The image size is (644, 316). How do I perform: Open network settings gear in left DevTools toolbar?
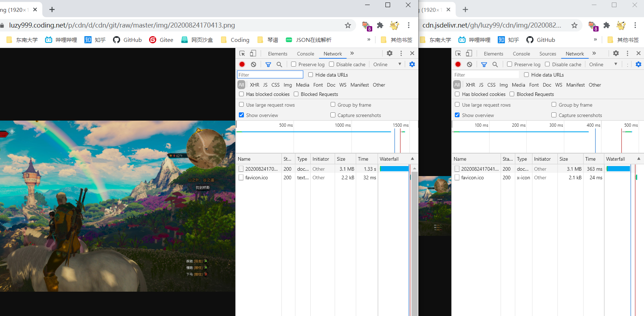(x=412, y=64)
